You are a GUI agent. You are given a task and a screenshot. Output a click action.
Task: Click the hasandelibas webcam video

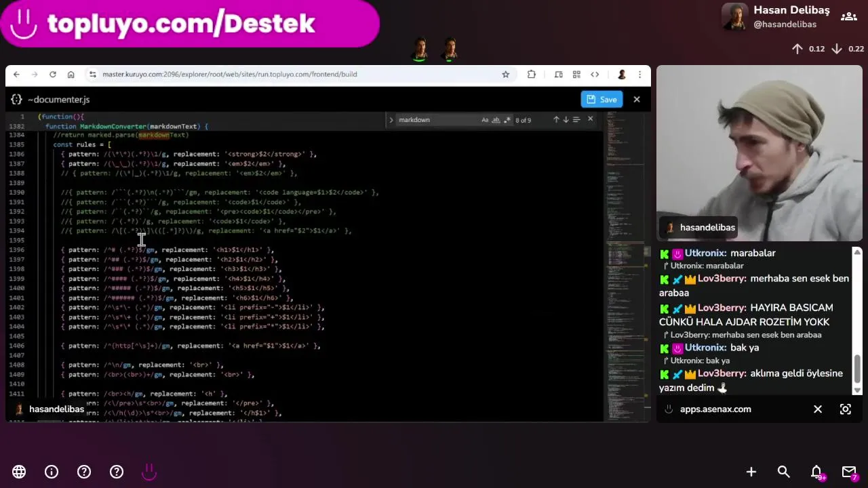click(759, 153)
